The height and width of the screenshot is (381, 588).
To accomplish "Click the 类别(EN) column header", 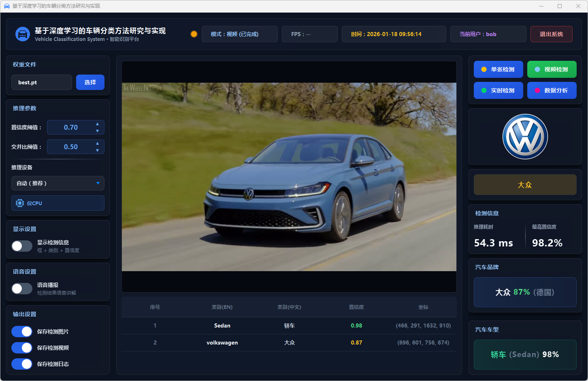I will point(222,307).
